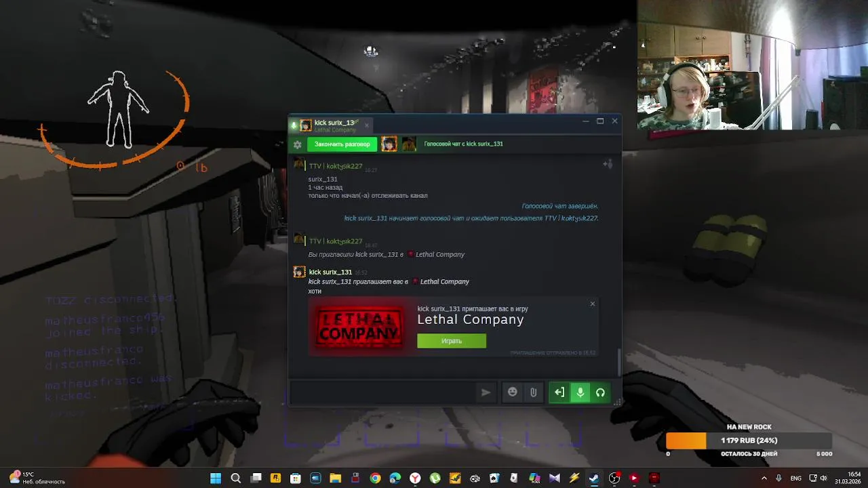The image size is (868, 488).
Task: Click TTV | koktysik227 name in first message
Action: pos(336,166)
